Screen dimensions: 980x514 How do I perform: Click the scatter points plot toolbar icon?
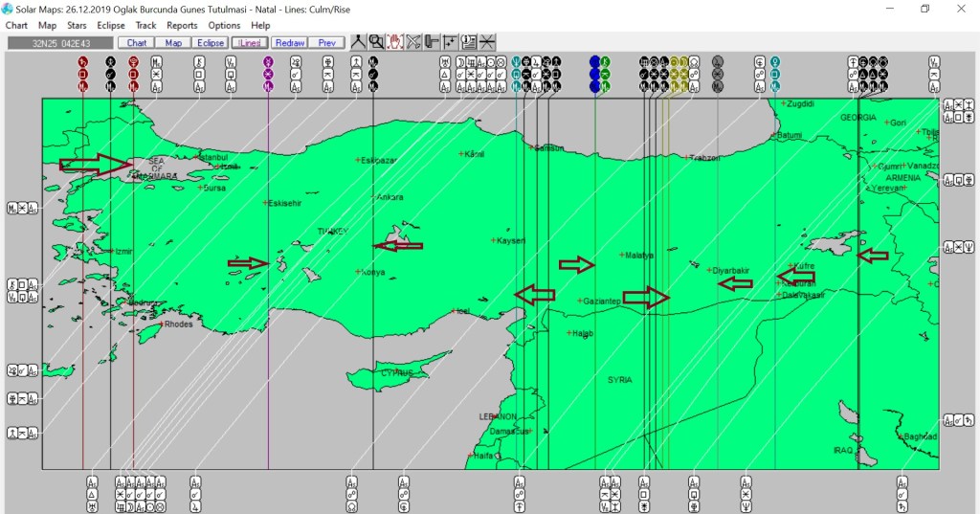[x=450, y=42]
